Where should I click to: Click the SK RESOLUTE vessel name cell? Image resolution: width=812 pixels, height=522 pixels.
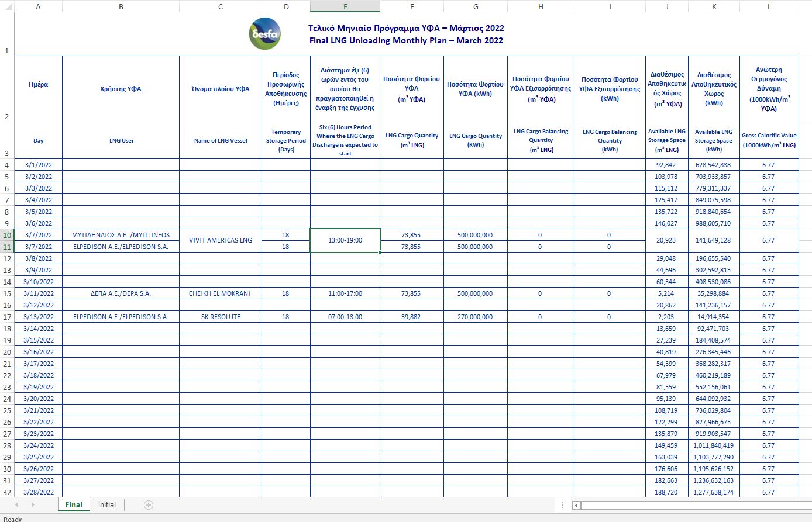(x=221, y=317)
